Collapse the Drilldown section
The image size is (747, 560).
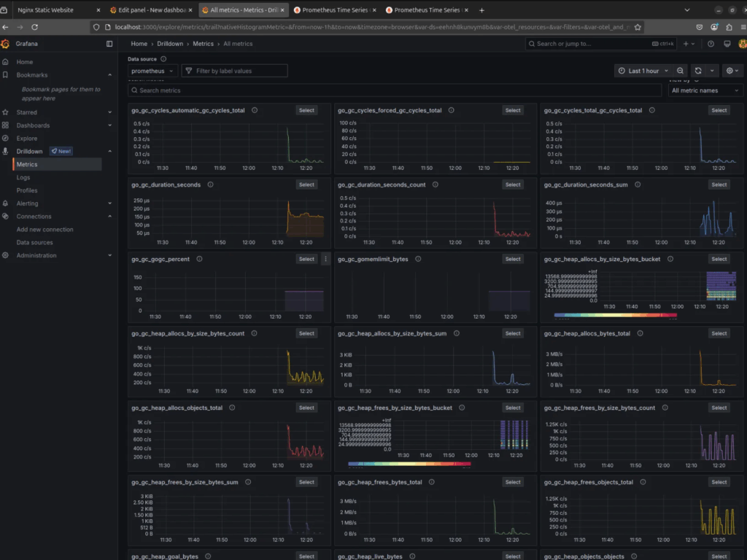[x=110, y=152]
